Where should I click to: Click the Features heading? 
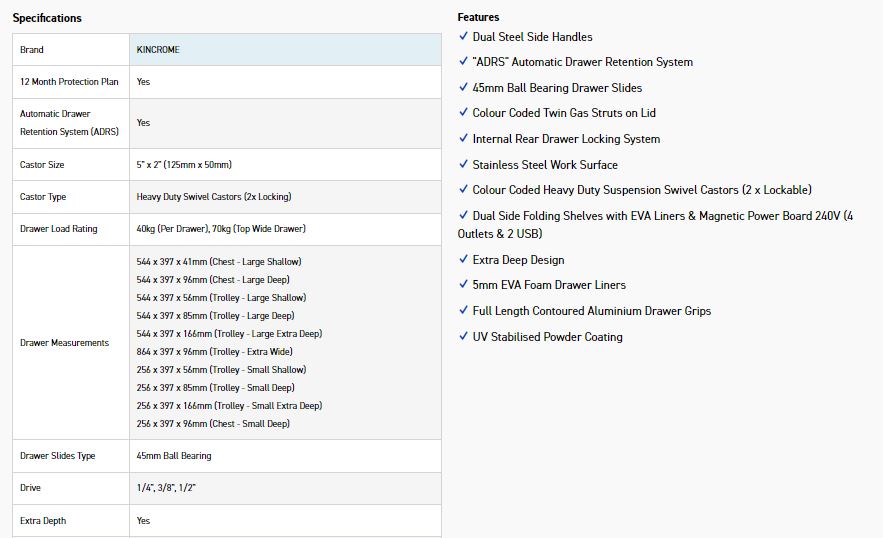point(478,17)
